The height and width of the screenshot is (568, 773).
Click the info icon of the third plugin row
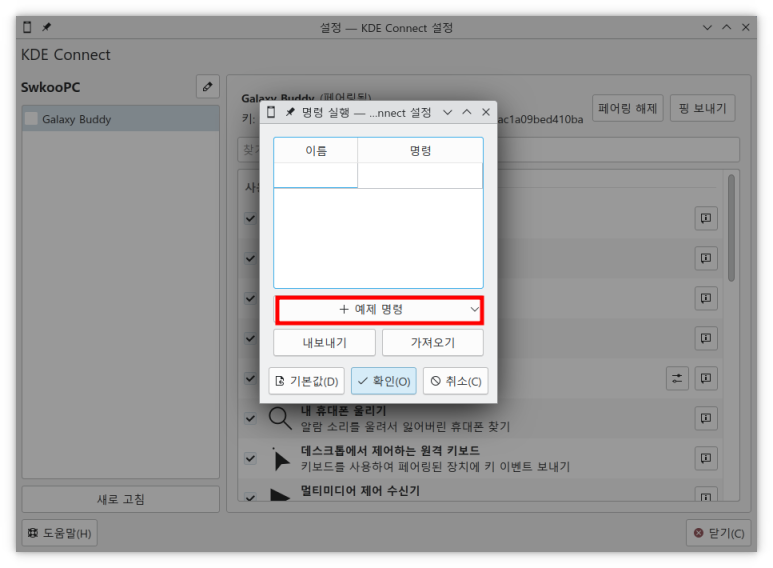pos(706,298)
